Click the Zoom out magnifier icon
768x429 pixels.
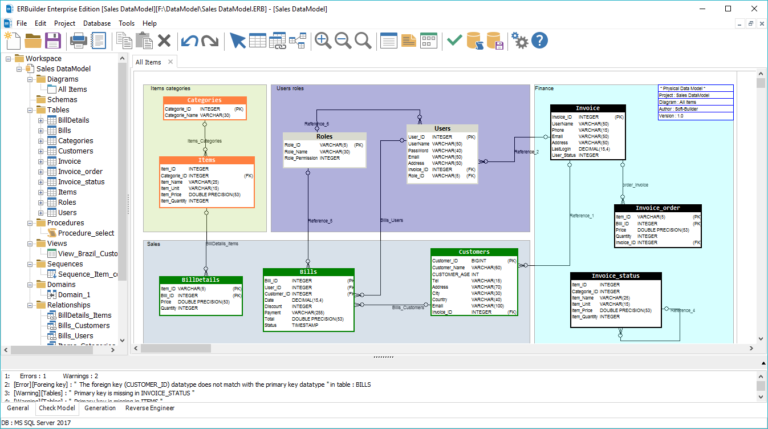tap(343, 41)
